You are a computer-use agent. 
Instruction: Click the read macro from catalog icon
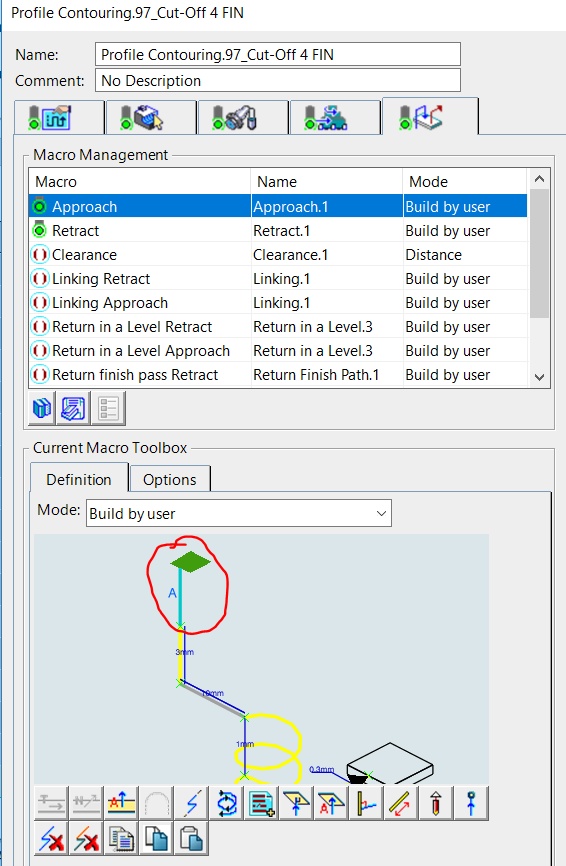42,408
